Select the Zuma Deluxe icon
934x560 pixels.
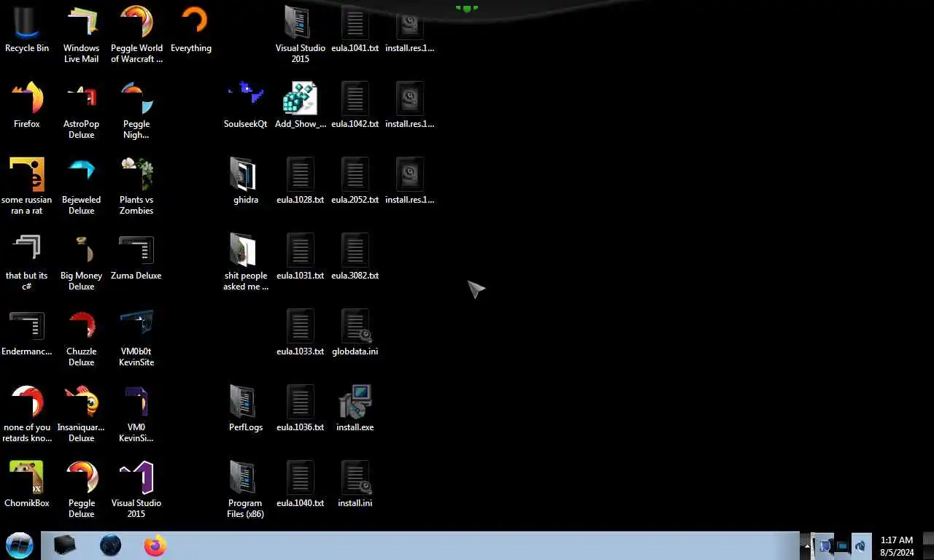point(136,257)
